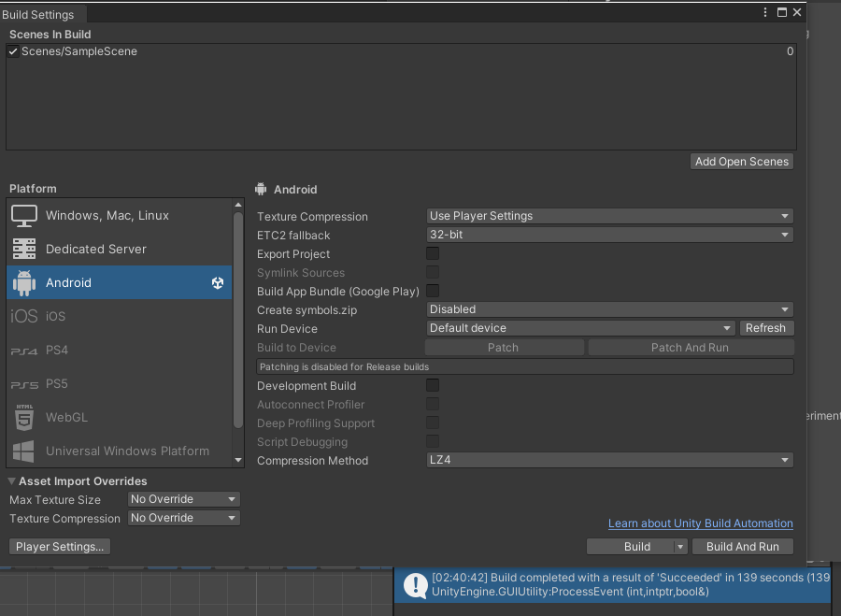Toggle the Autoconnect Profiler checkbox

(x=433, y=404)
